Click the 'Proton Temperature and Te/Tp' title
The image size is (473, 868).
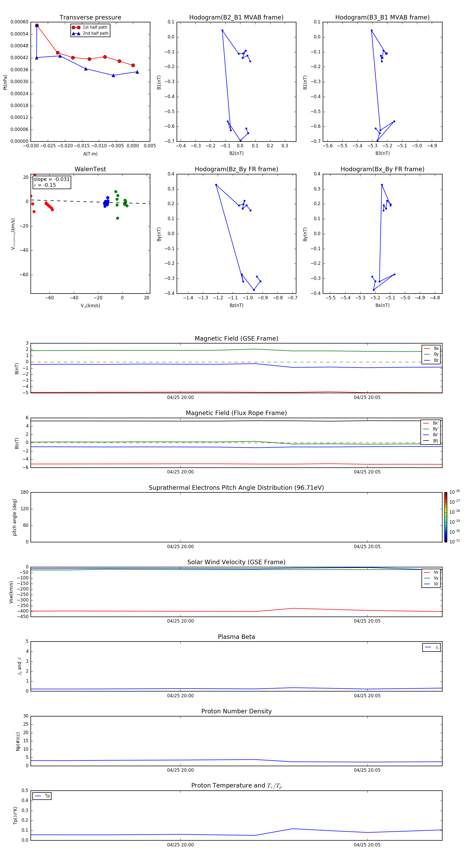(236, 786)
